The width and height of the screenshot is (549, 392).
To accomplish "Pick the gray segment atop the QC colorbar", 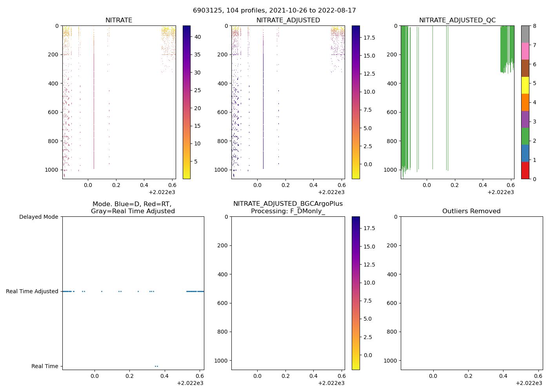I will (525, 34).
